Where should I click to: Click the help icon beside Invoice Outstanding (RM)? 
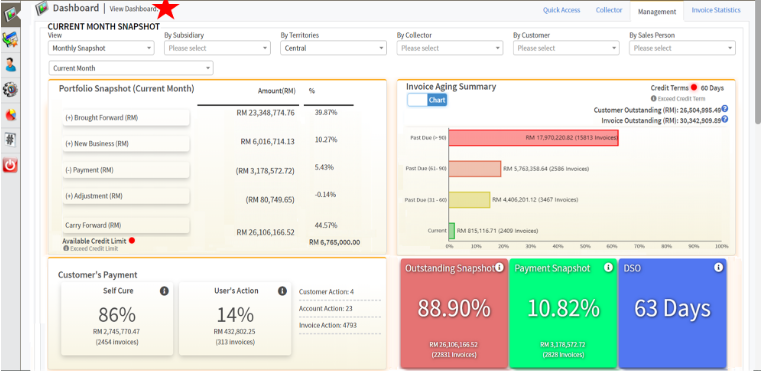[x=725, y=119]
